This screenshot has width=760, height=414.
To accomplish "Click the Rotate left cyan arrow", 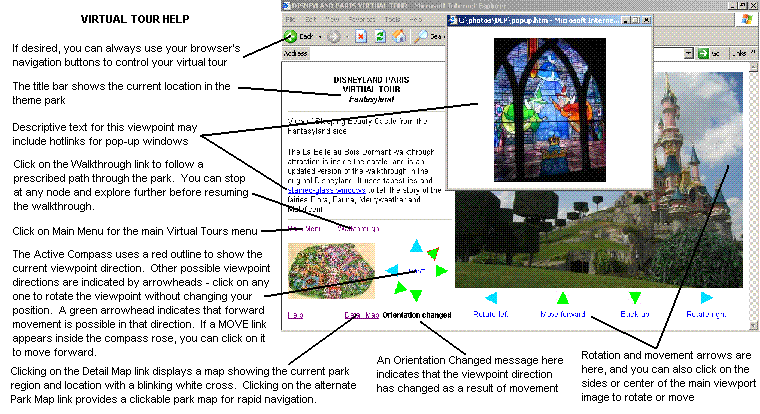I will click(x=491, y=297).
